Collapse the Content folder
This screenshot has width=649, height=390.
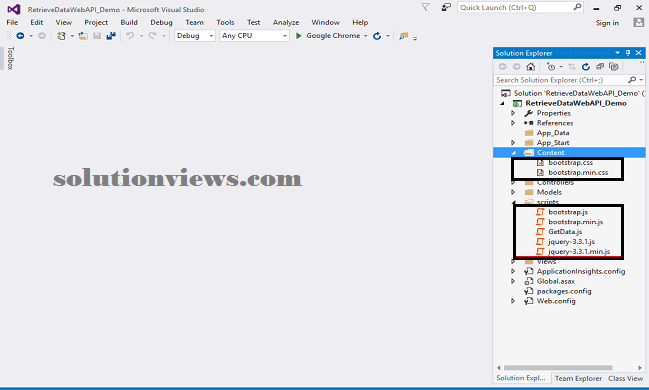(x=513, y=153)
